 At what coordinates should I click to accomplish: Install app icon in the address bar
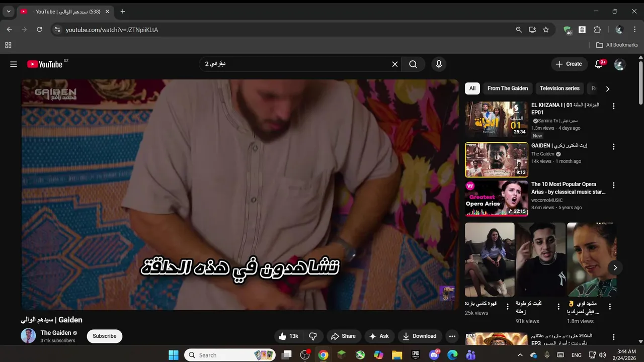[532, 30]
